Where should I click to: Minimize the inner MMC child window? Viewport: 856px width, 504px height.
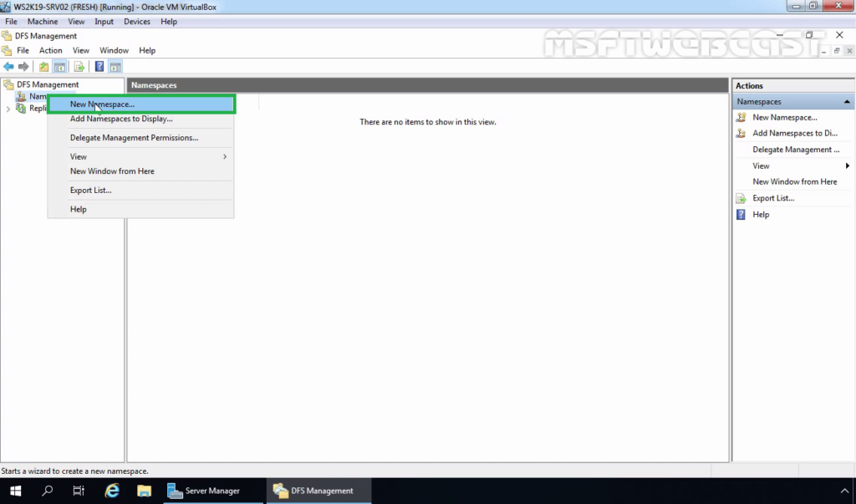(823, 51)
